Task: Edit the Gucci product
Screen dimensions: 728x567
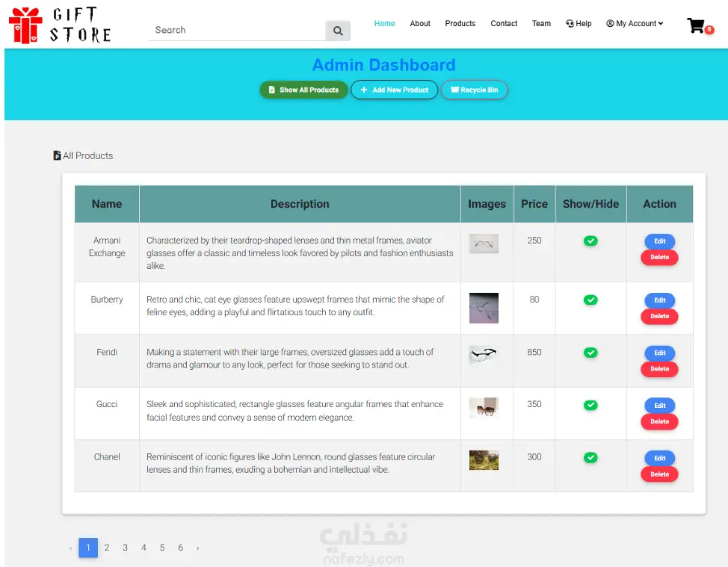Action: pyautogui.click(x=660, y=406)
